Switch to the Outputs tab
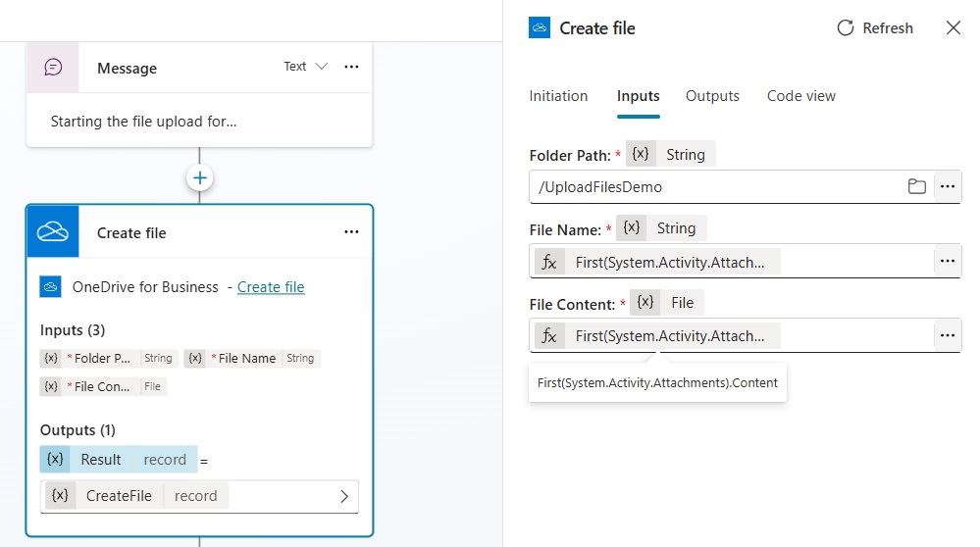 click(x=712, y=96)
